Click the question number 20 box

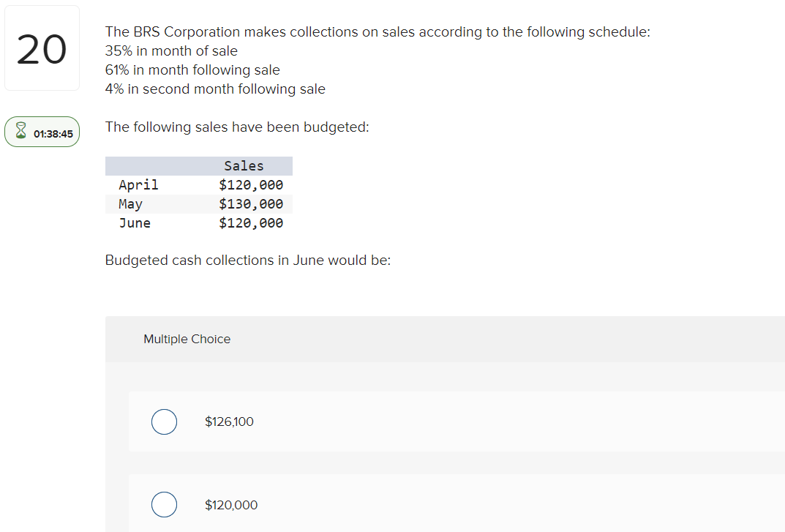[x=42, y=48]
